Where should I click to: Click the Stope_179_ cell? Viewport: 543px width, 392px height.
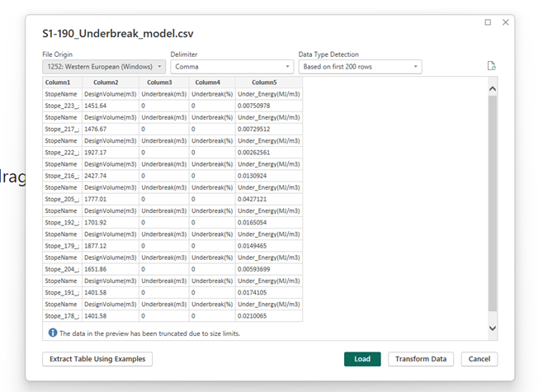63,246
